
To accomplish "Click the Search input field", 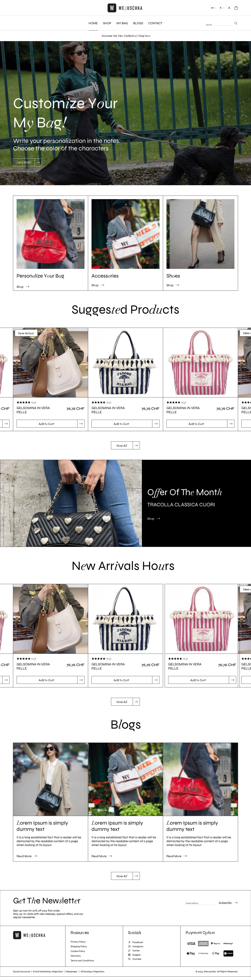I will (x=219, y=24).
